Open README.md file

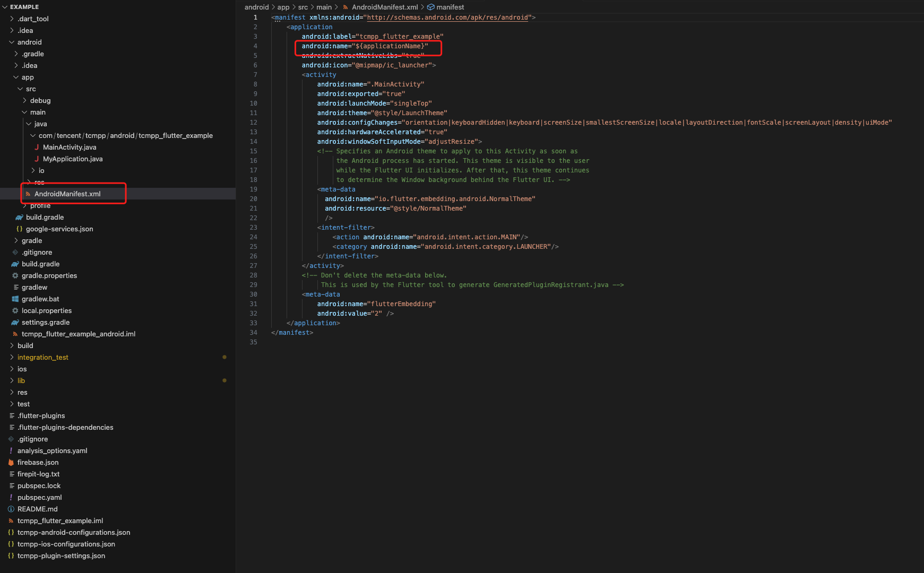[x=38, y=509]
